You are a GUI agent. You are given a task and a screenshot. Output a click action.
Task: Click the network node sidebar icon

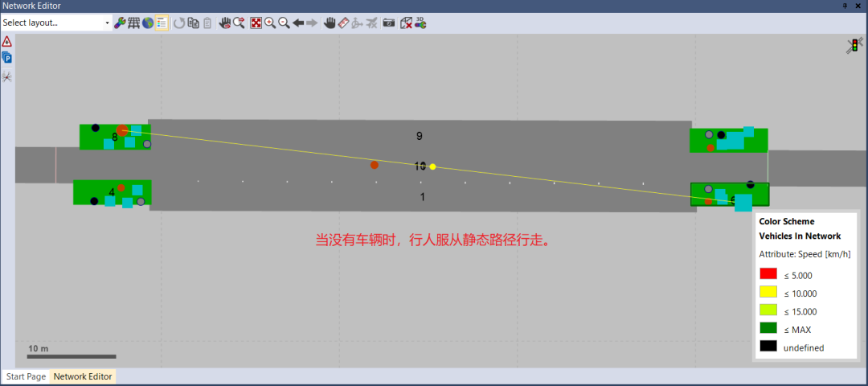(x=6, y=76)
